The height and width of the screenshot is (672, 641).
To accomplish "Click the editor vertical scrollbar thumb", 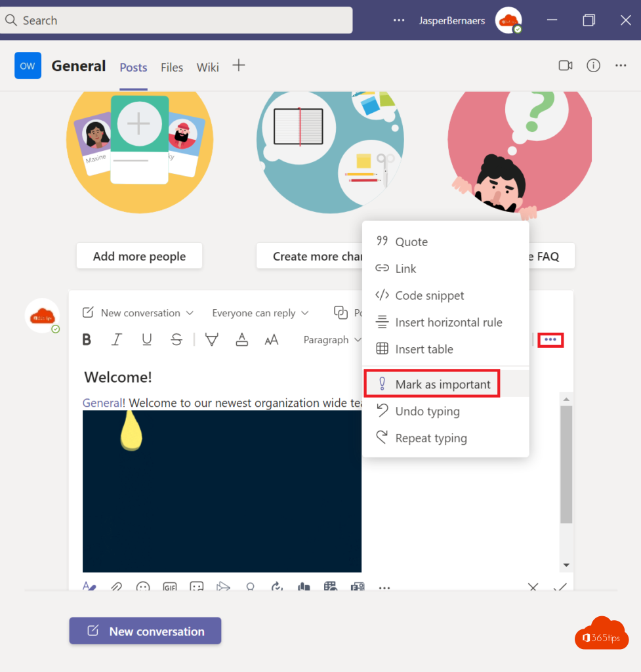I will (566, 465).
